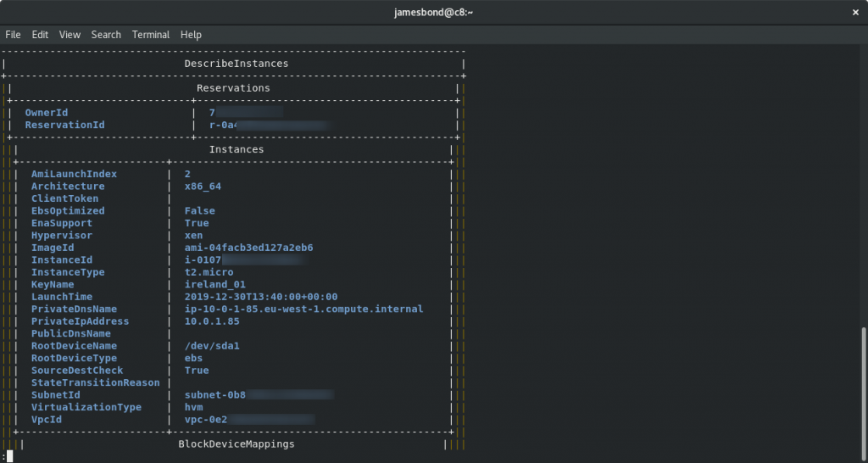Click the AmiLaunchIndex label
Screen dimensions: 868x463
pos(75,174)
